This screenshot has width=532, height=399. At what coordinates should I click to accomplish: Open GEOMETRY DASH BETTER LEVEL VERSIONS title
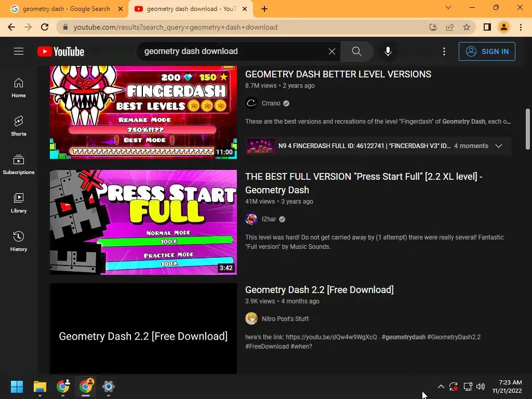click(338, 74)
